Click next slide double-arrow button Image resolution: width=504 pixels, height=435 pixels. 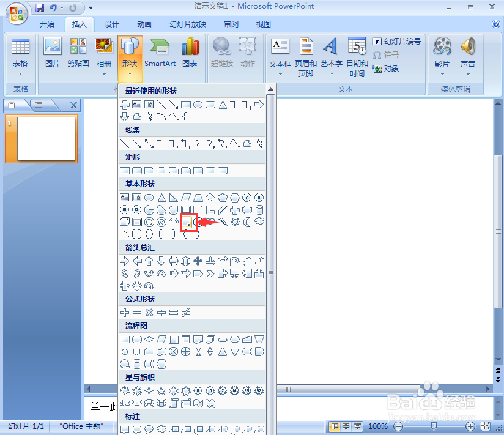(x=498, y=379)
